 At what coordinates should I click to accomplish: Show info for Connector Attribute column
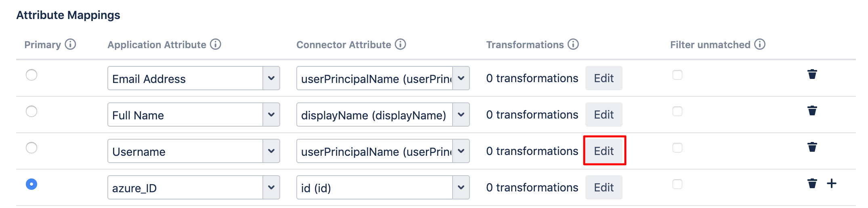(x=400, y=44)
